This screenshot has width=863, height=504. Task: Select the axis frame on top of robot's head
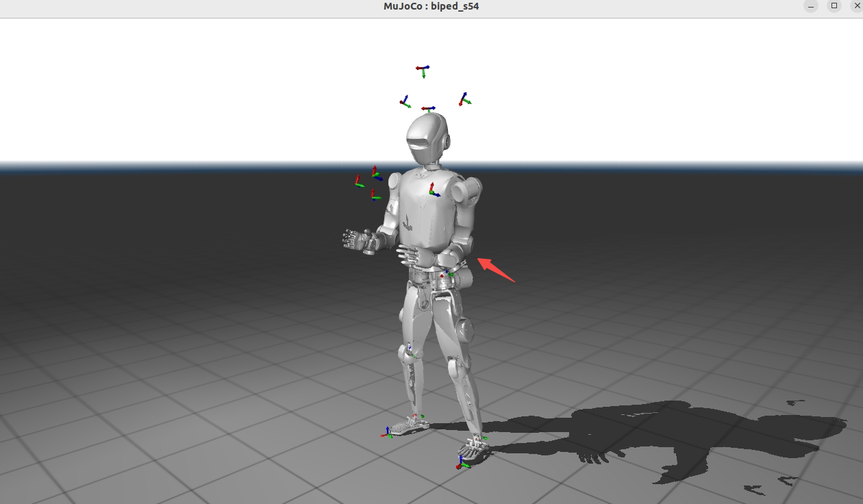[x=428, y=109]
